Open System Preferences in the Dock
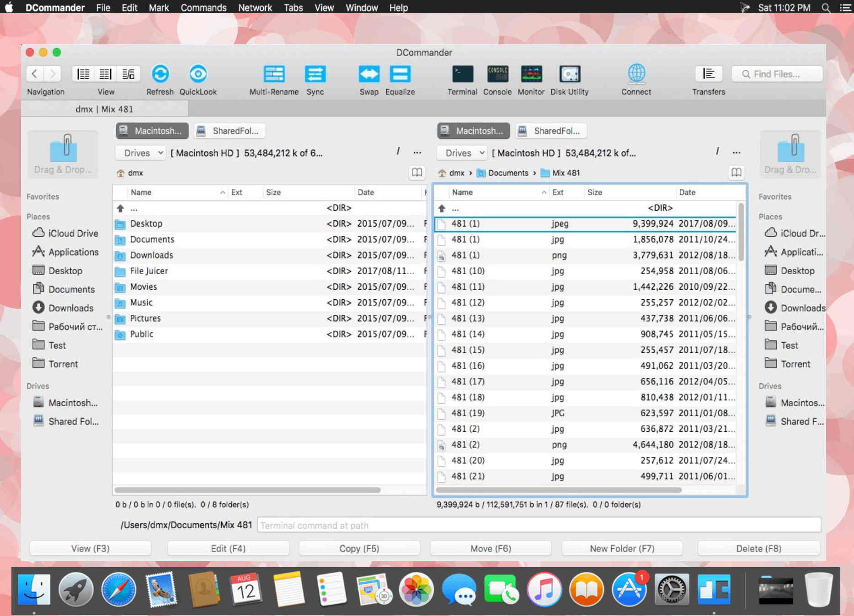 tap(672, 590)
